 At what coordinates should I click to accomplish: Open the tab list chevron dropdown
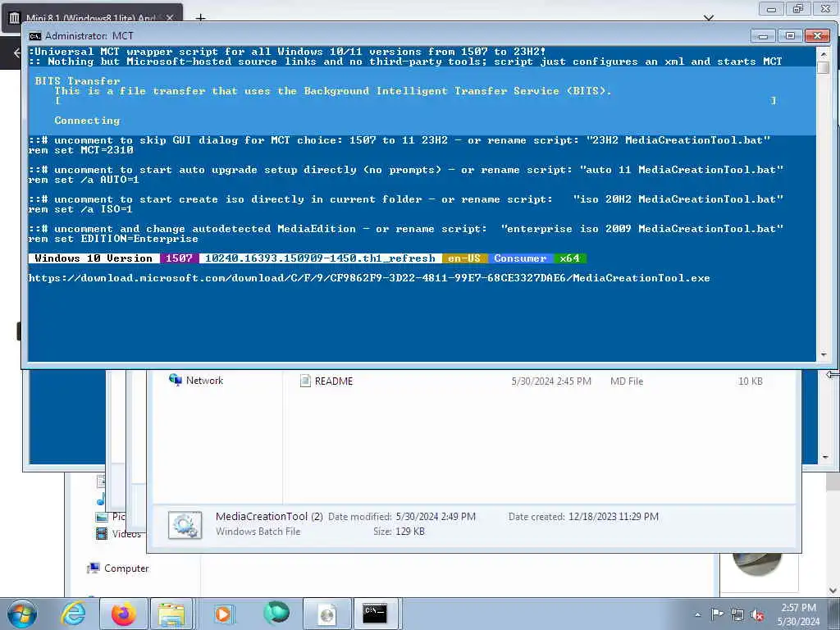(709, 18)
